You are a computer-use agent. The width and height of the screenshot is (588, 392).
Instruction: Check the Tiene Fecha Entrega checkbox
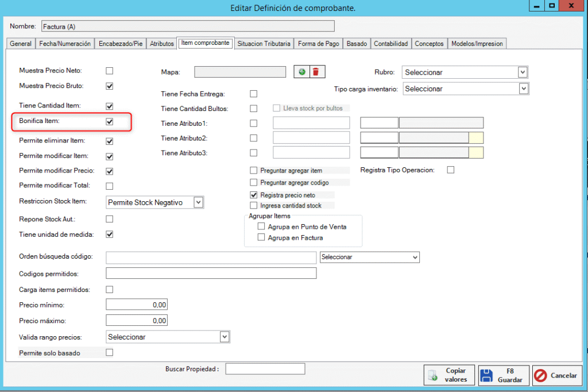point(254,94)
